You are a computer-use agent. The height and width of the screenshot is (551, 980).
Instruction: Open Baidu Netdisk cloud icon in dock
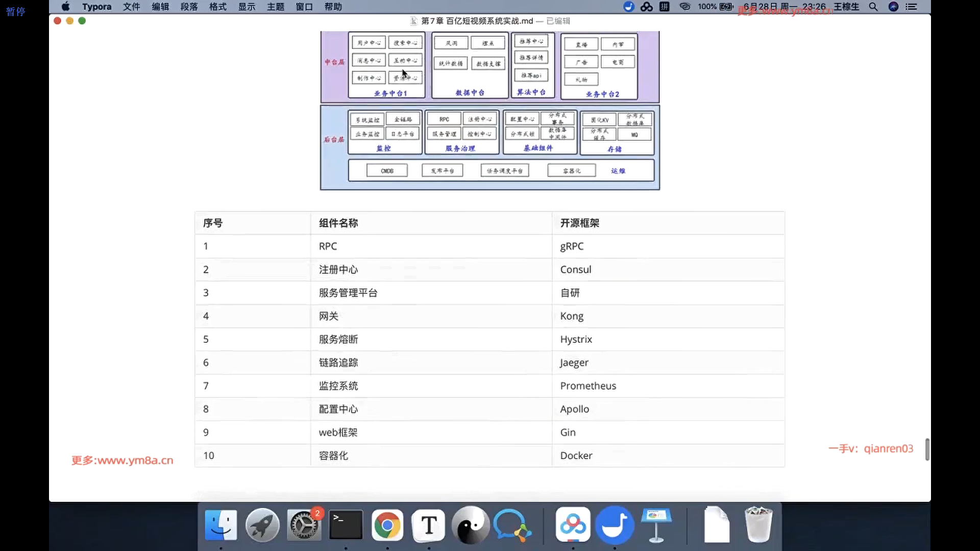pos(573,525)
